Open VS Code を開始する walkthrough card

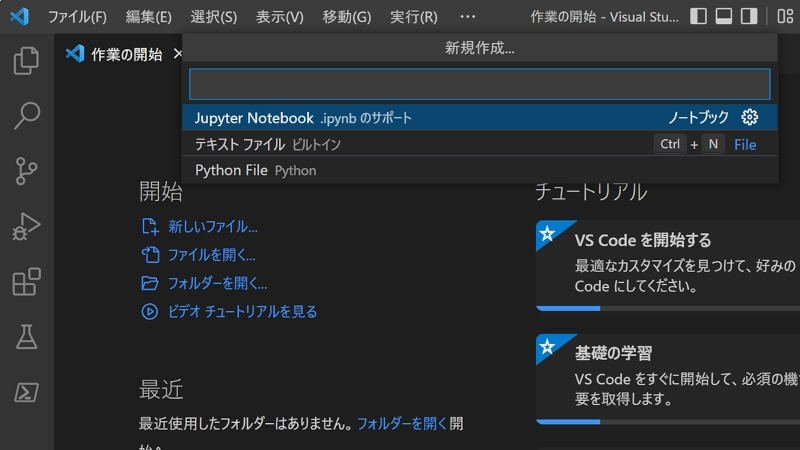click(x=668, y=265)
